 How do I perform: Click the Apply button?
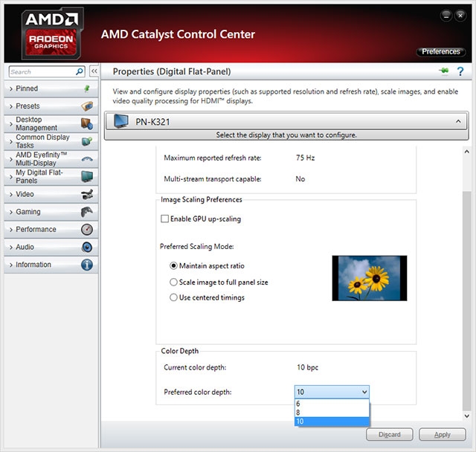(443, 434)
